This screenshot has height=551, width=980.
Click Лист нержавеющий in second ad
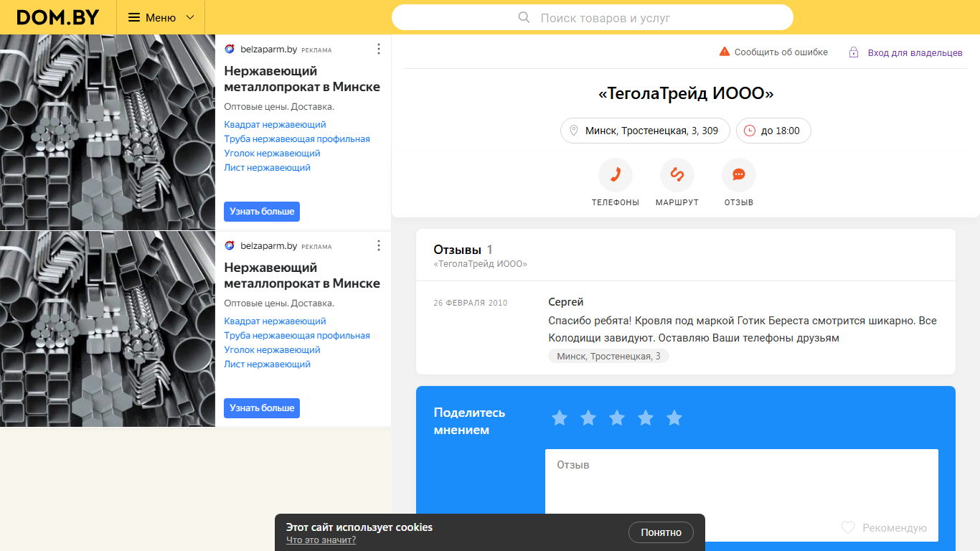point(267,364)
